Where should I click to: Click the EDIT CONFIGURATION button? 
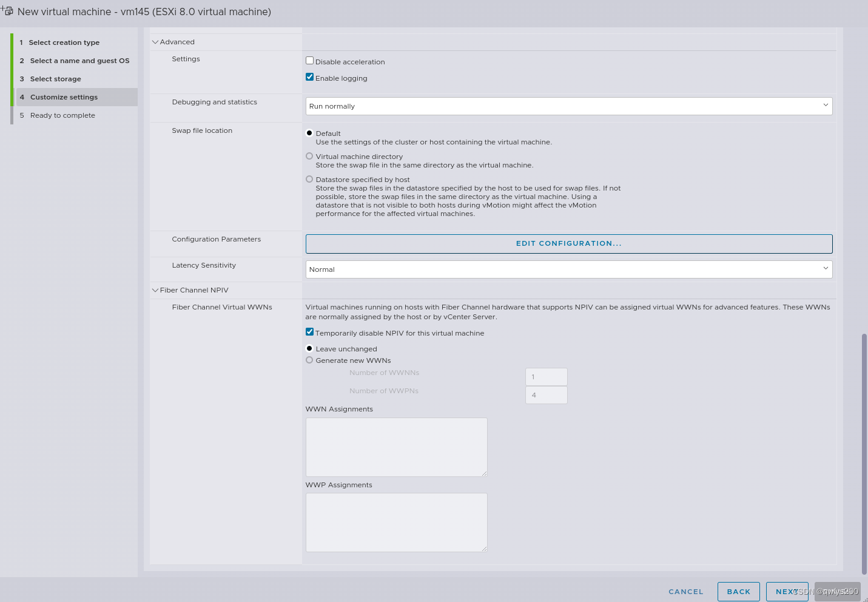pyautogui.click(x=569, y=243)
